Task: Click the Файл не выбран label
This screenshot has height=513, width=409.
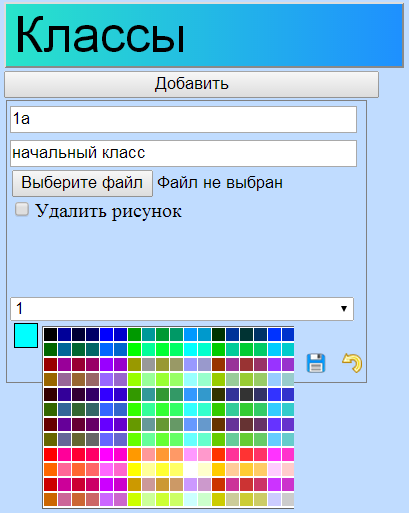Action: tap(220, 183)
